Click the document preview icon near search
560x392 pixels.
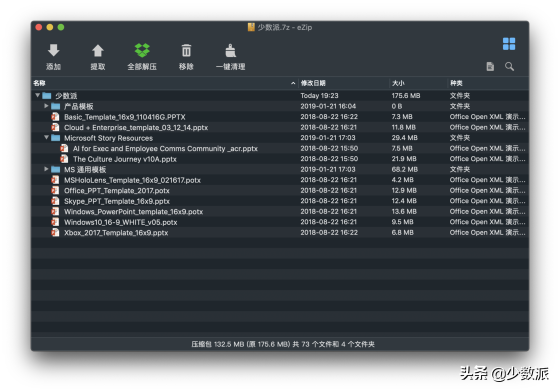489,66
